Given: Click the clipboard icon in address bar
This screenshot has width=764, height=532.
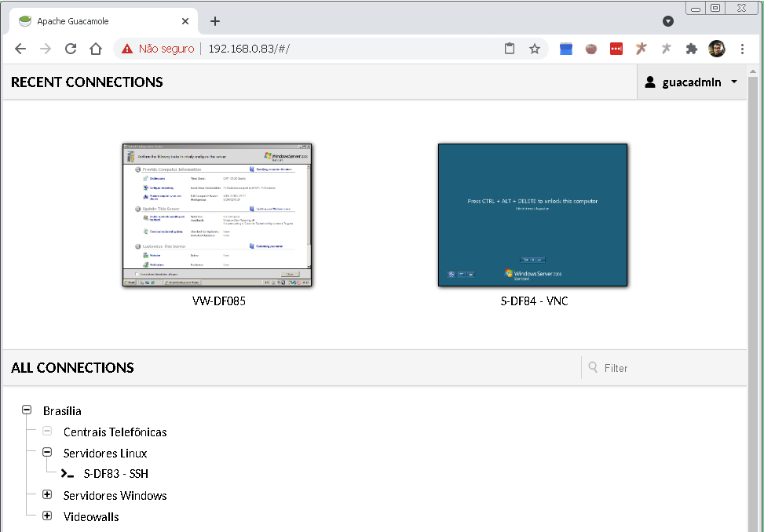Looking at the screenshot, I should [x=509, y=49].
